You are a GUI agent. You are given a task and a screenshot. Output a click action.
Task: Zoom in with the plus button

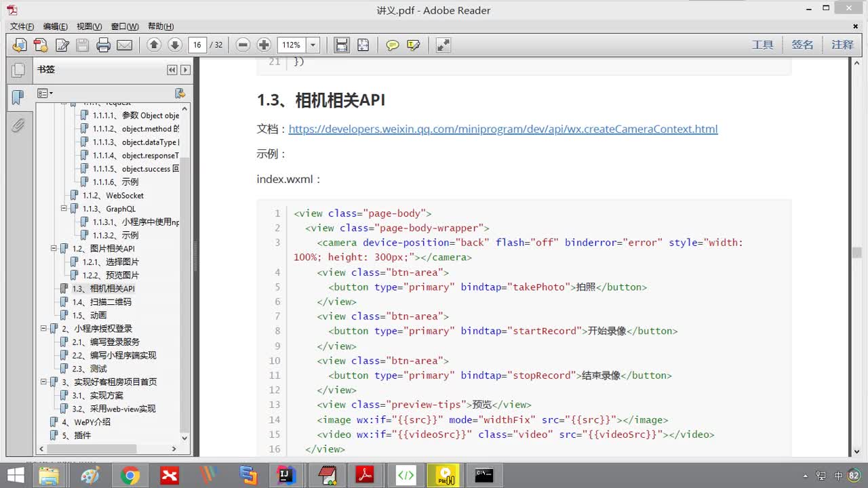tap(264, 45)
